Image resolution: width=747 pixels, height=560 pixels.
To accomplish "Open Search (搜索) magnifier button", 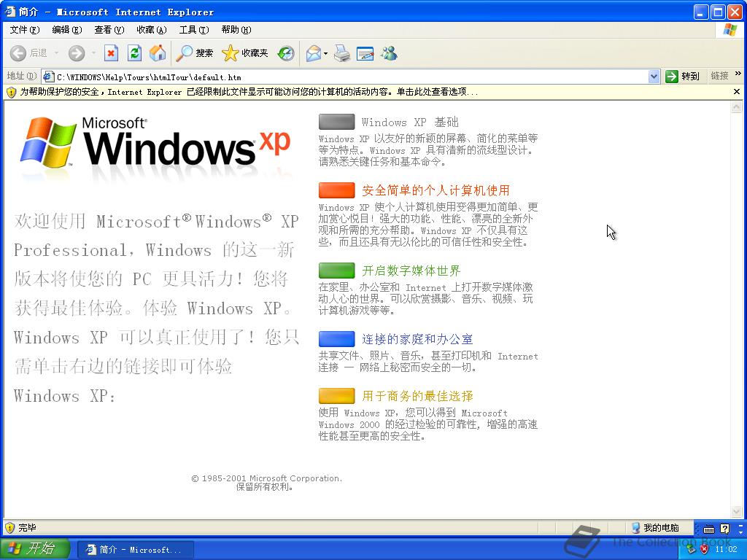I will click(194, 52).
